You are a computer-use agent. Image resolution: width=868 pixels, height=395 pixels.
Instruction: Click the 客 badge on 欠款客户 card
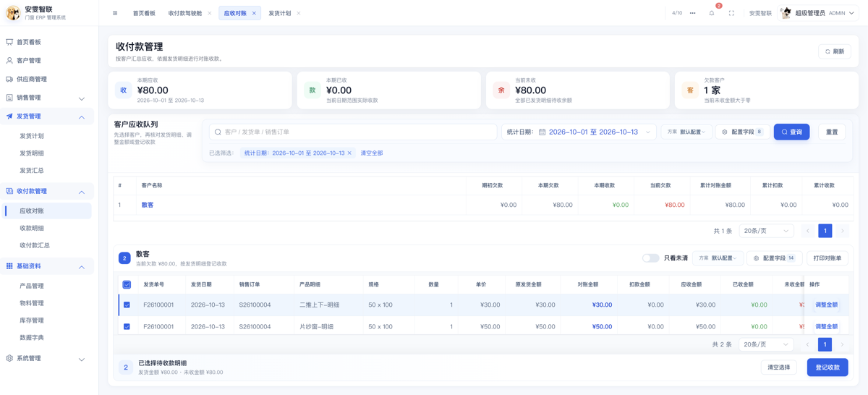coord(690,90)
